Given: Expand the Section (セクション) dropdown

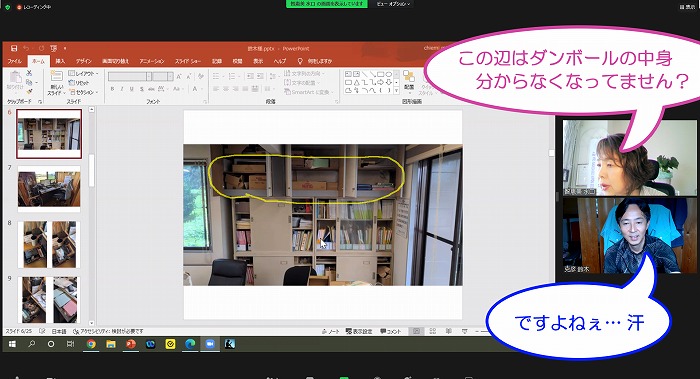Looking at the screenshot, I should (x=83, y=92).
